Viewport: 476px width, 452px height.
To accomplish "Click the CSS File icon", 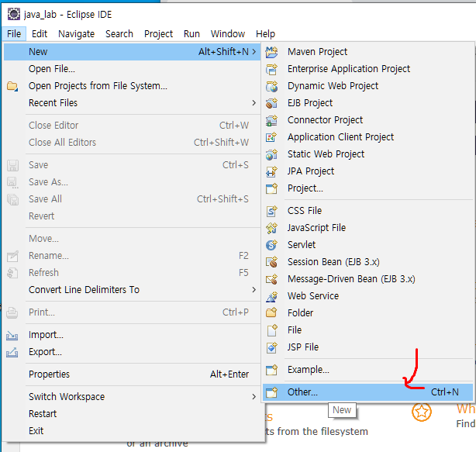I will 271,211.
